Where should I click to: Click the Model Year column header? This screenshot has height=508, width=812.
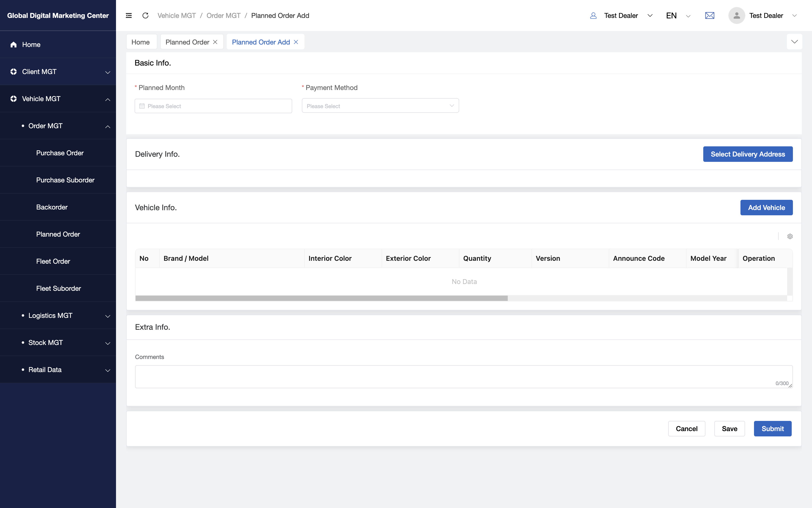[x=712, y=258]
